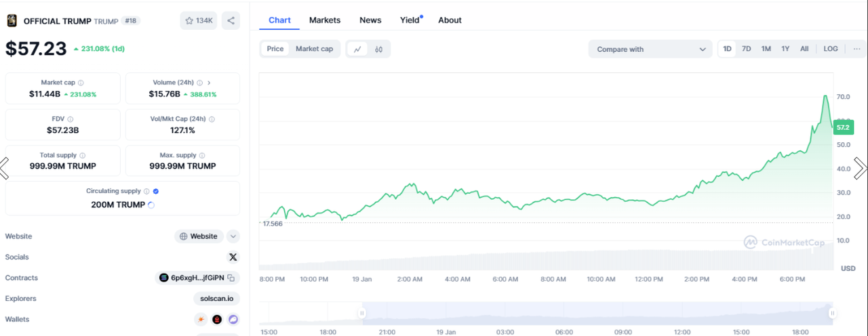The image size is (868, 336).
Task: Toggle chart to Price mode
Action: point(275,49)
